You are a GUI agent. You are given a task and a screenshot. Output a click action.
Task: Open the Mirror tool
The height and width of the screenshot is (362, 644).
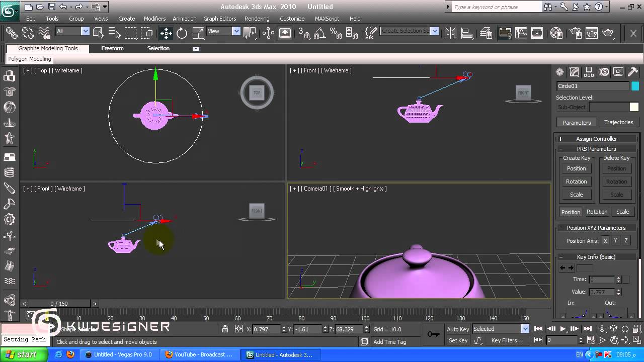(450, 33)
